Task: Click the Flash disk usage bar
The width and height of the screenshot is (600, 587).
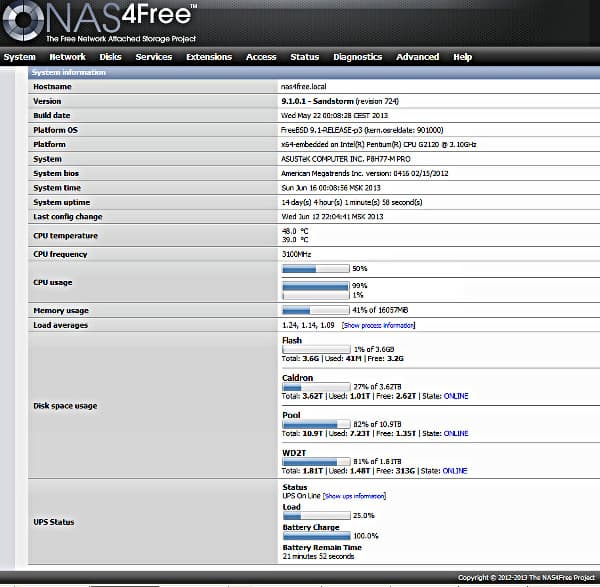Action: pos(316,349)
